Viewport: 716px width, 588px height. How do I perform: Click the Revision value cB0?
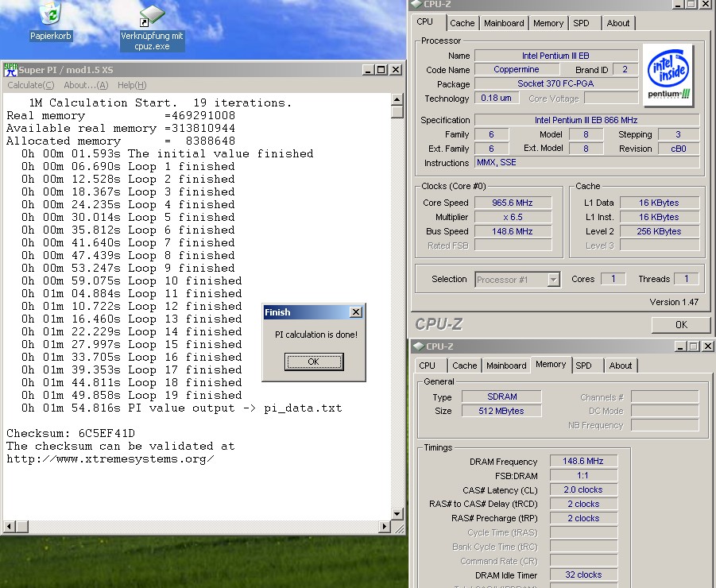pyautogui.click(x=678, y=149)
